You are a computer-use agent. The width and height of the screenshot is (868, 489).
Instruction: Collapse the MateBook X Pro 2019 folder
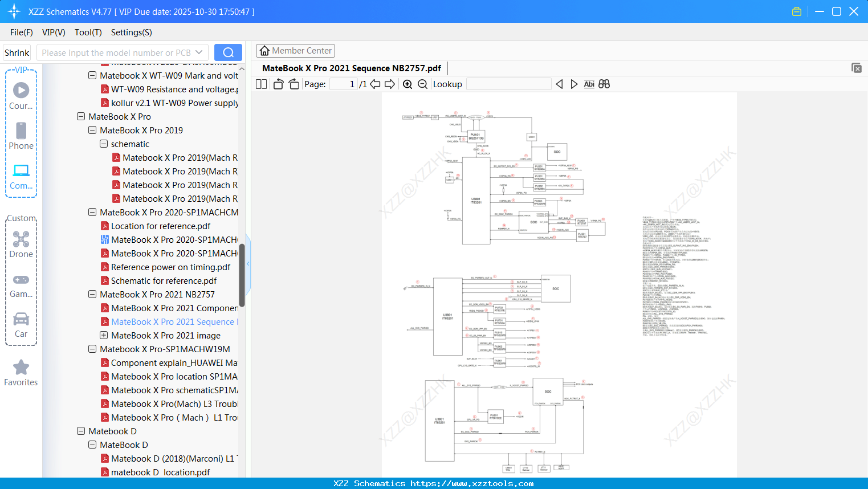[92, 130]
